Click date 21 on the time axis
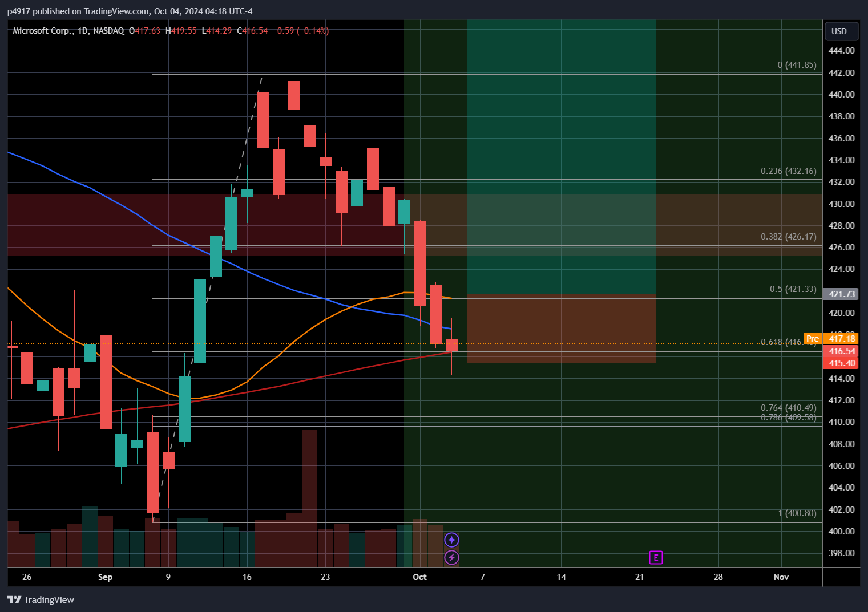868x612 pixels. pos(640,577)
